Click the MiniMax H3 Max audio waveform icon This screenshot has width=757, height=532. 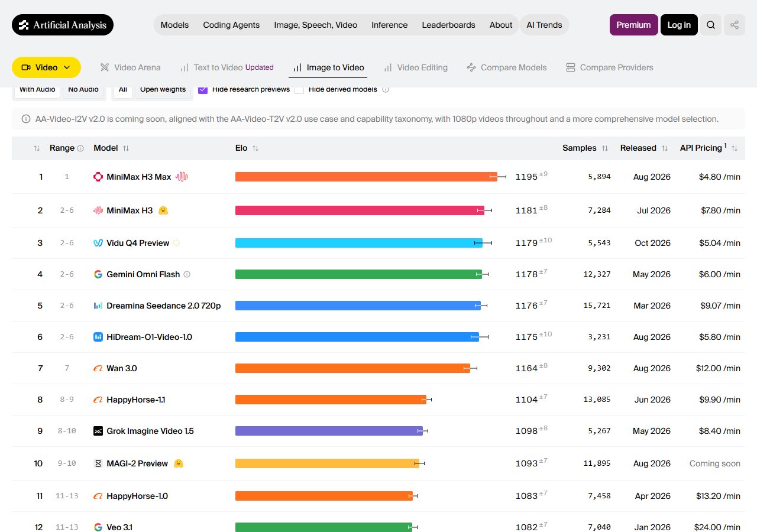tap(182, 177)
